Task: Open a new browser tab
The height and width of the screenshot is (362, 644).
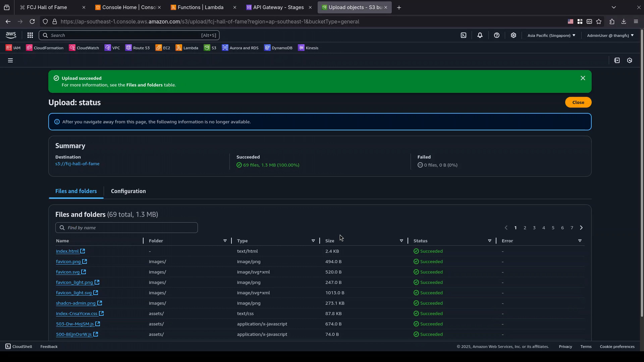Action: point(399,7)
